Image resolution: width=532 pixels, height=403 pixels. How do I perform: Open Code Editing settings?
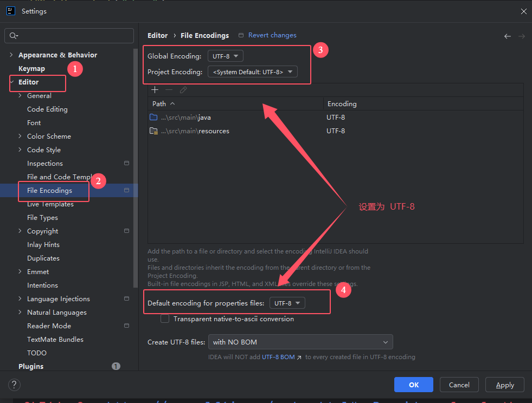[x=47, y=109]
